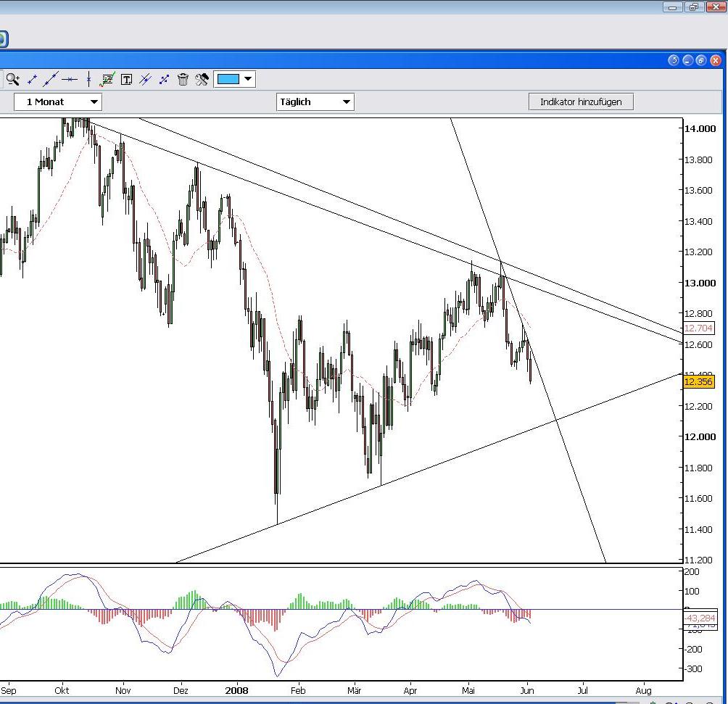Click the refresh icon in chart window title bar
Image resolution: width=728 pixels, height=704 pixels.
click(x=673, y=60)
